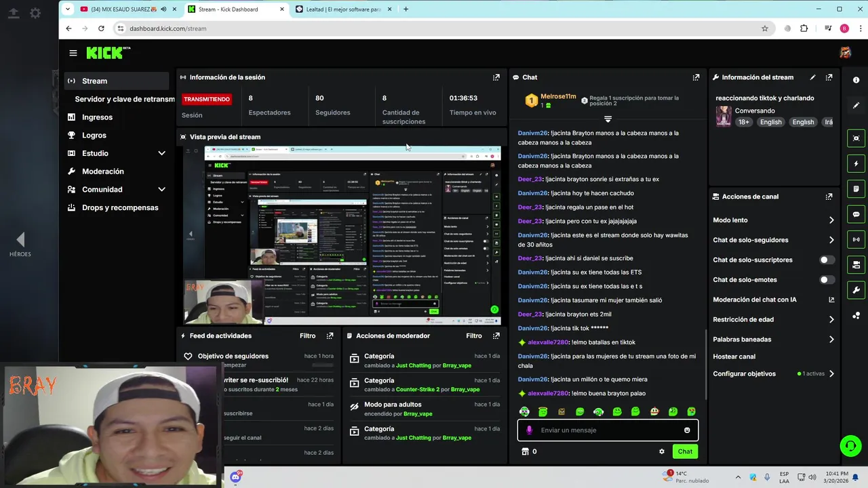Toggle Chat de solo-suscriptores switch
868x488 pixels.
827,260
